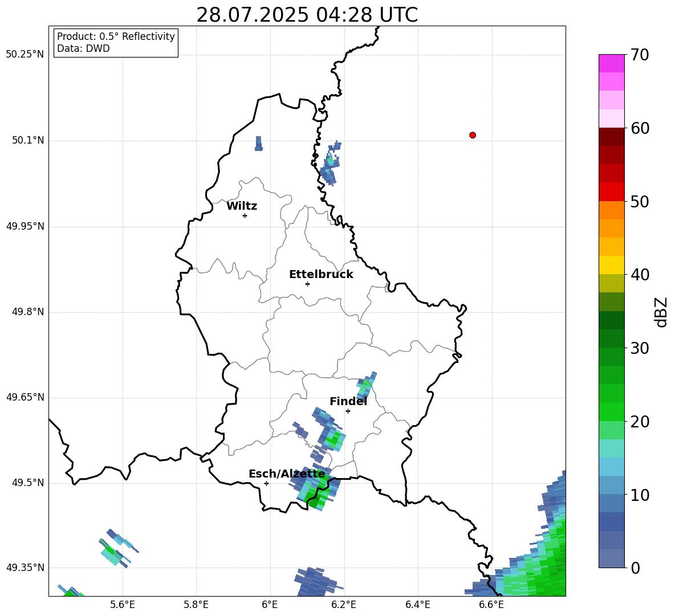675x616 pixels.
Task: Click the 10 colorbar tick label
Action: 640,495
